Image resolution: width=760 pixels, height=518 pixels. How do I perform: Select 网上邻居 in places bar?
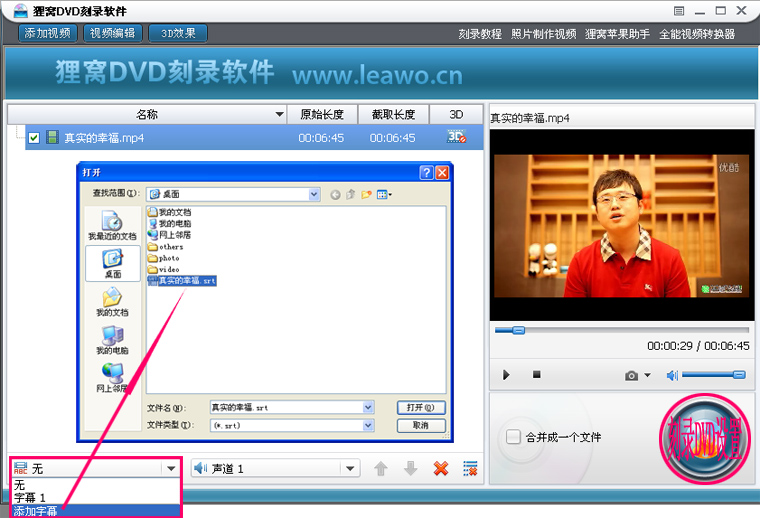[x=112, y=378]
